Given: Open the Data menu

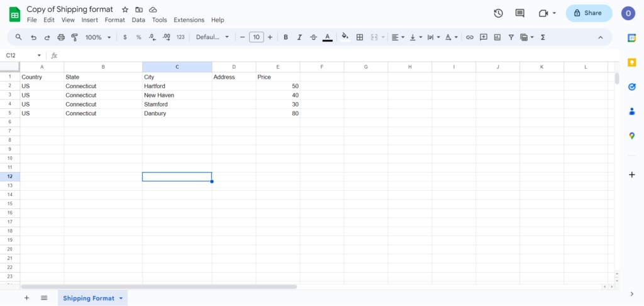Looking at the screenshot, I should [138, 20].
